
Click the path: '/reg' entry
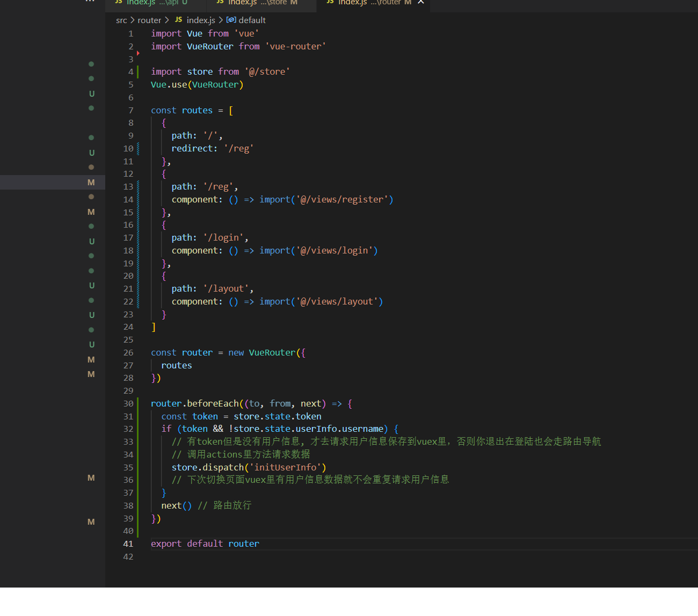coord(205,187)
